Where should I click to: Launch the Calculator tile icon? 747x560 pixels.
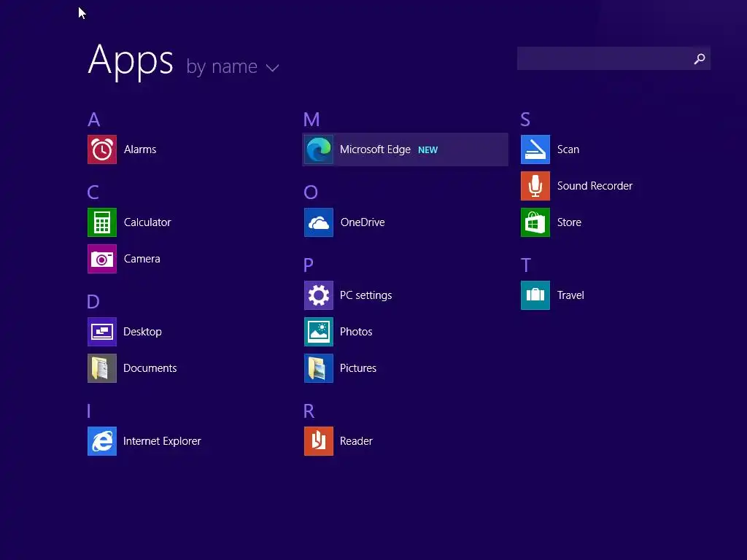(x=102, y=222)
